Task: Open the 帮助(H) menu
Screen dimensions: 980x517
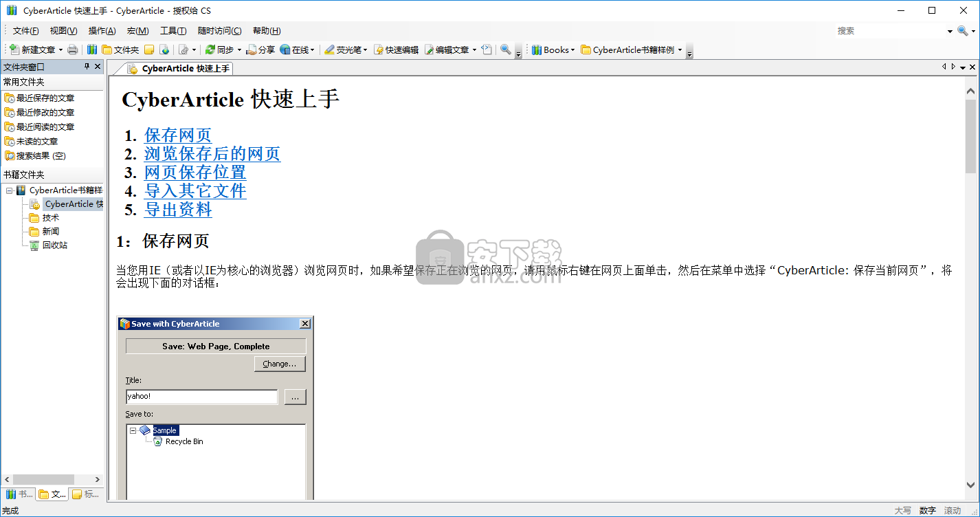Action: (267, 30)
